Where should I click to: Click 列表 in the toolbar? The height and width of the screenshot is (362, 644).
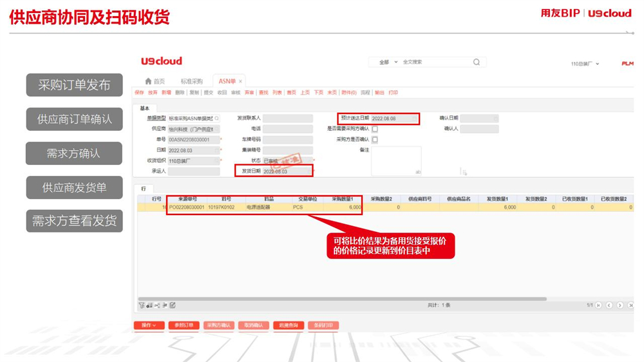pyautogui.click(x=277, y=93)
